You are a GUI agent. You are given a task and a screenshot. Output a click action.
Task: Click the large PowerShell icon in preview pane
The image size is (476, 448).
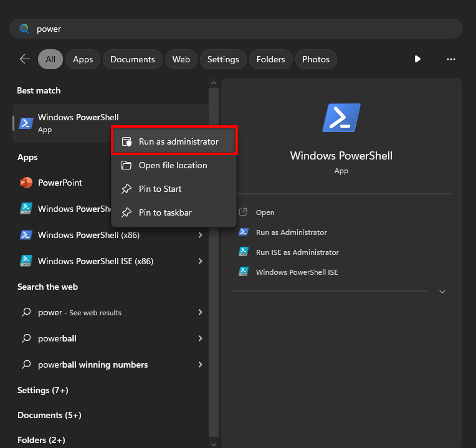click(341, 118)
